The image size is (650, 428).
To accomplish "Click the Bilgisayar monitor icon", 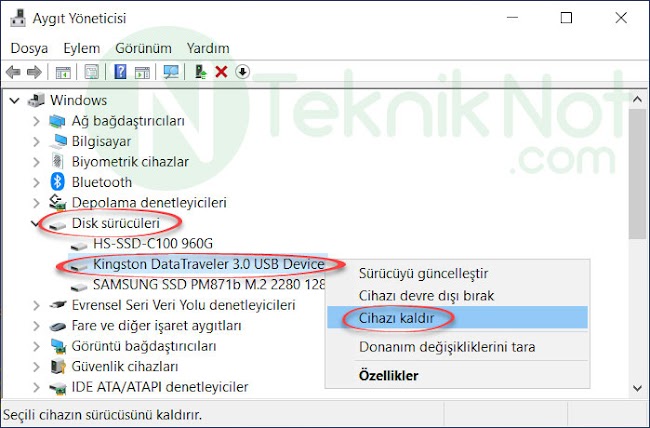I will coord(58,141).
